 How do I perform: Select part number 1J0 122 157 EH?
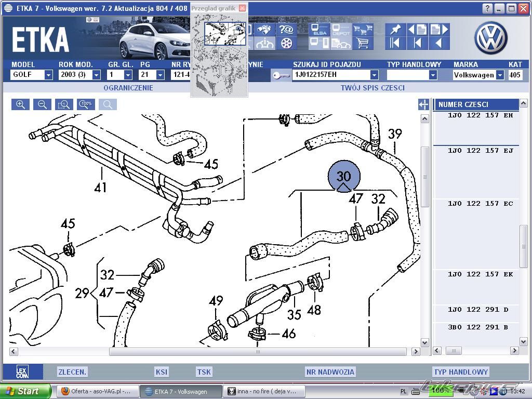480,115
